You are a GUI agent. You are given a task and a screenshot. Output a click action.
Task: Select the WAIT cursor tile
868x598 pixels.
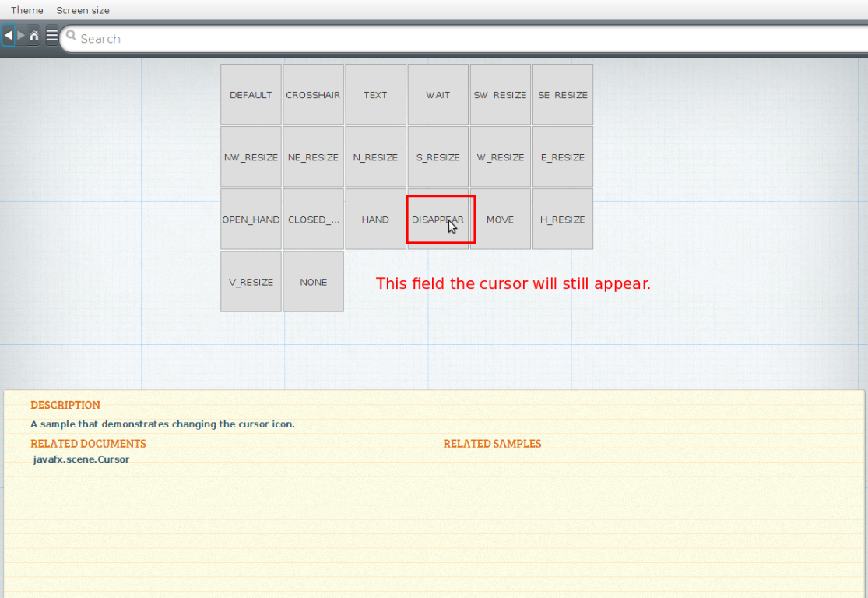coord(438,94)
